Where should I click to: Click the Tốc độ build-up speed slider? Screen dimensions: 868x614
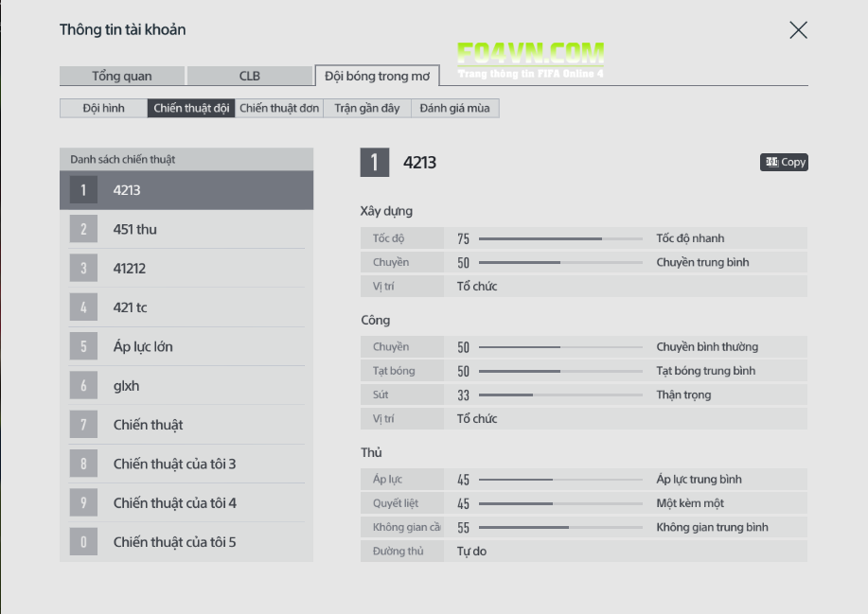click(x=560, y=238)
